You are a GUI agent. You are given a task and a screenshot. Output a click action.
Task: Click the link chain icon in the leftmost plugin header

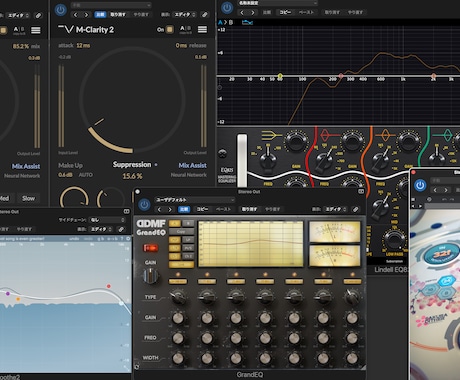tap(38, 15)
